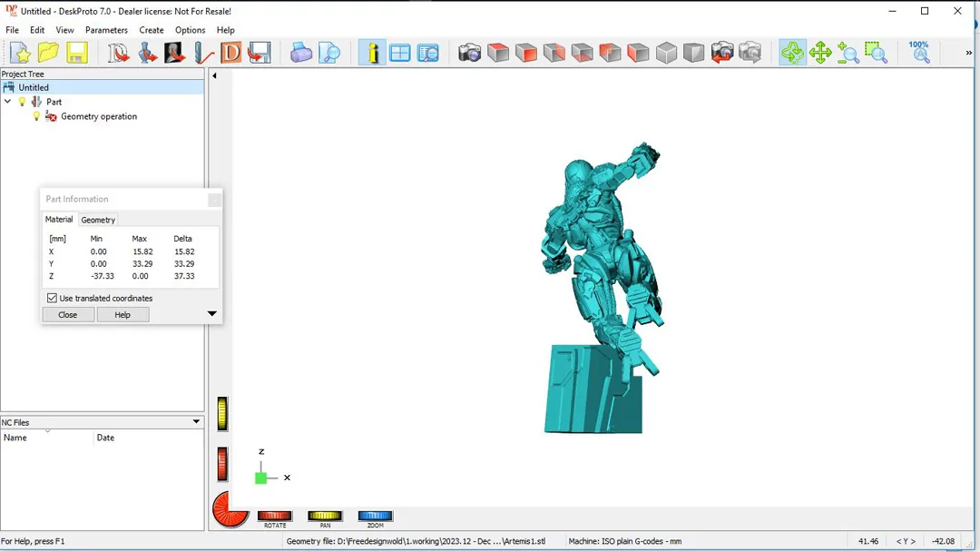
Task: Close the Part Information panel with its X
Action: [214, 200]
